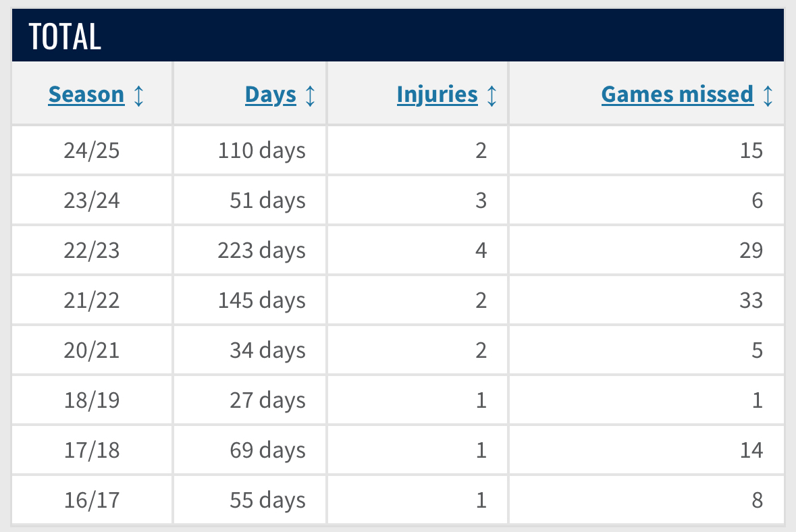Click the sort arrow icon beside Season
The width and height of the screenshot is (796, 532).
tap(138, 95)
